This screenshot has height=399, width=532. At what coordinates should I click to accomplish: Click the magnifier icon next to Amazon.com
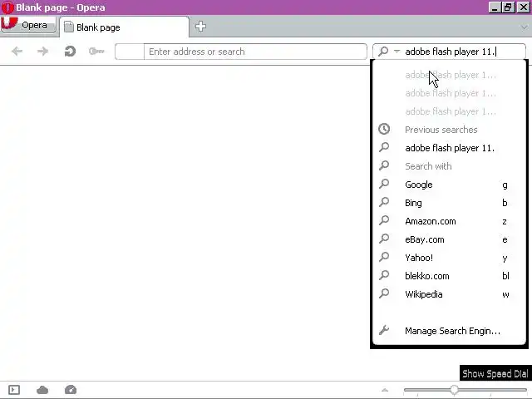click(x=384, y=220)
